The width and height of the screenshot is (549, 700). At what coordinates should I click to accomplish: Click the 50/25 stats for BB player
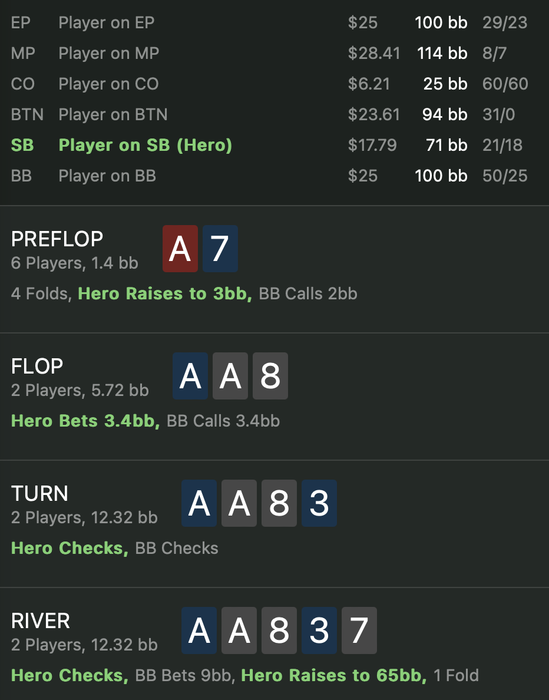coord(505,176)
